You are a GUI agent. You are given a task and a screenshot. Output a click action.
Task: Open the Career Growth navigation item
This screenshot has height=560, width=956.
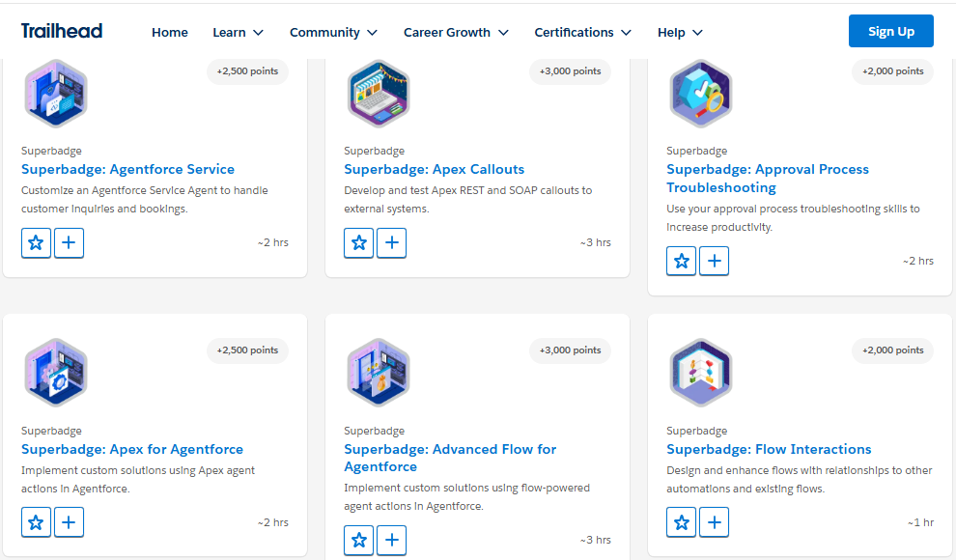coord(447,32)
